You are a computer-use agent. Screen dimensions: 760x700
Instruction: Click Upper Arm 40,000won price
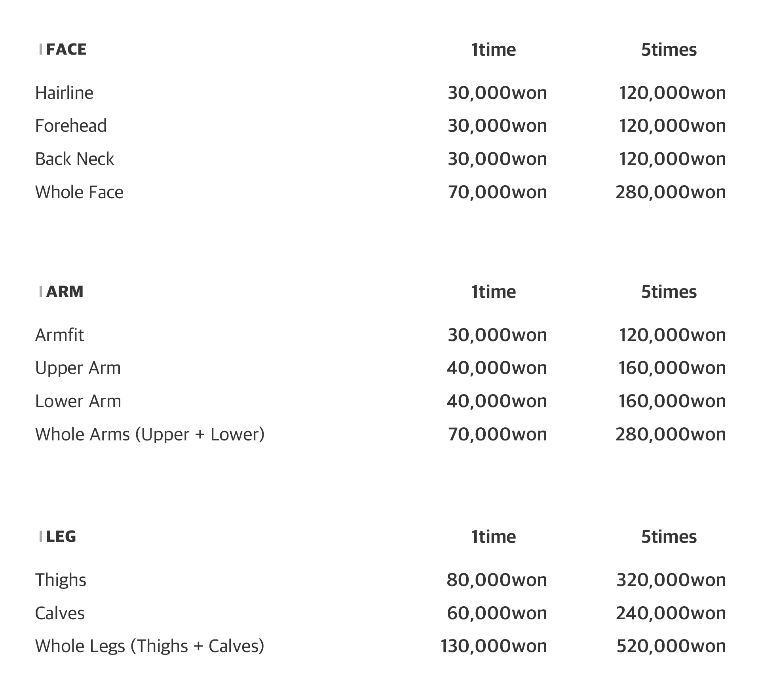click(x=497, y=368)
